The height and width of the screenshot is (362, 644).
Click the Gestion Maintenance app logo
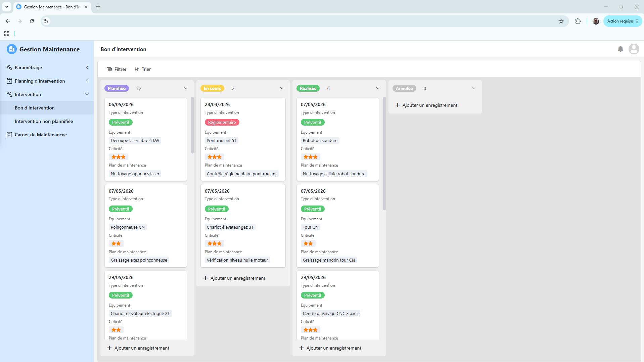pyautogui.click(x=12, y=49)
